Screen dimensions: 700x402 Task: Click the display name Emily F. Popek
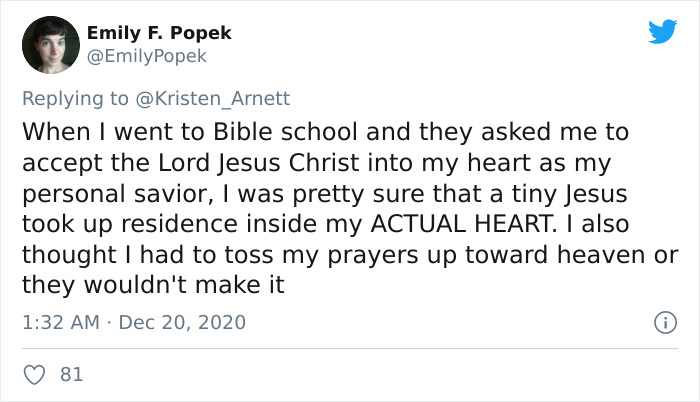point(159,33)
